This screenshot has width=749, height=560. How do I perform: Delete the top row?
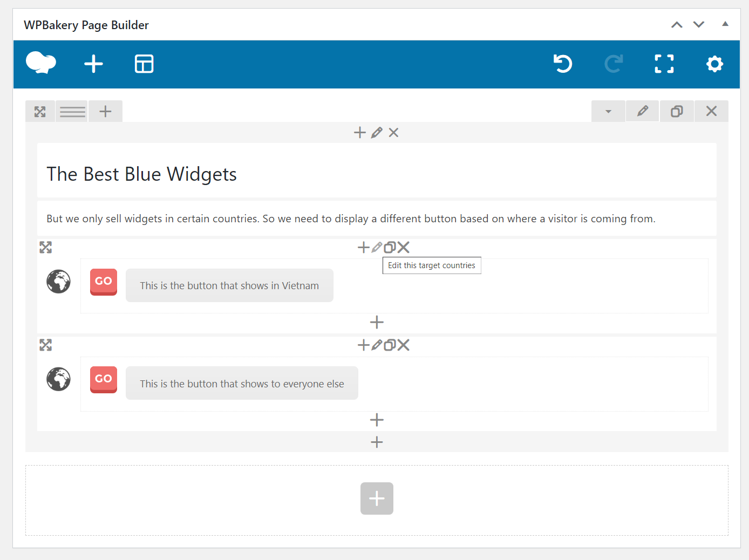[x=711, y=111]
